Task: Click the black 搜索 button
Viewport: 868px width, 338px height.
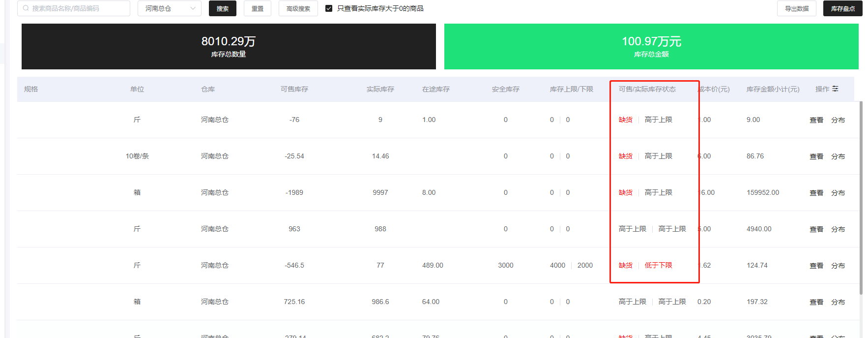Action: coord(223,8)
